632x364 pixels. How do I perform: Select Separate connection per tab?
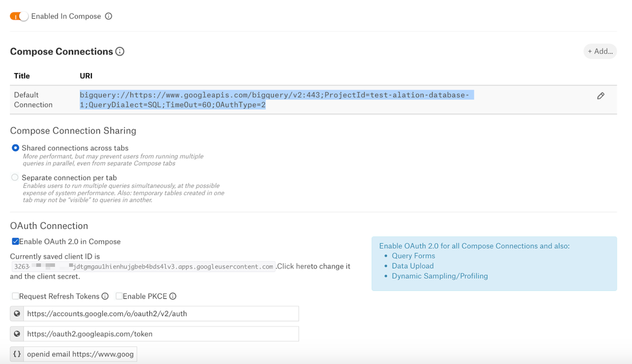point(15,177)
